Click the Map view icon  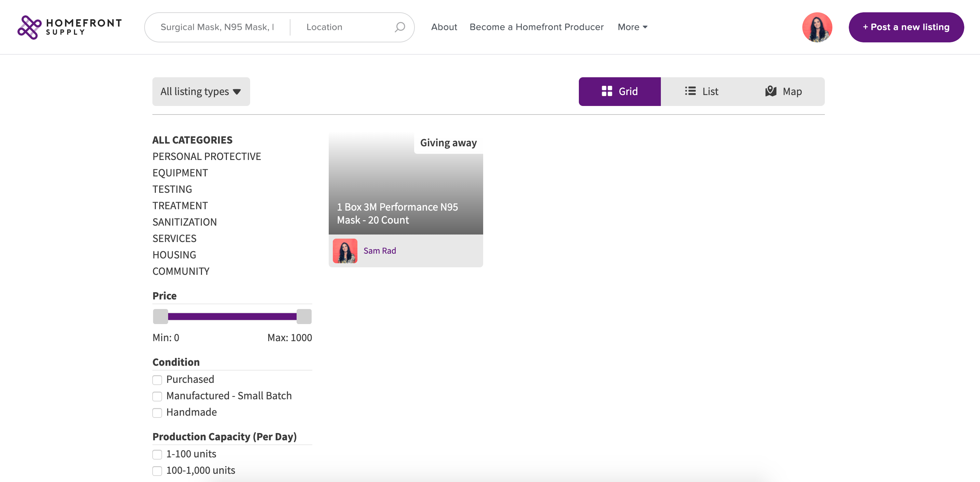pyautogui.click(x=771, y=91)
